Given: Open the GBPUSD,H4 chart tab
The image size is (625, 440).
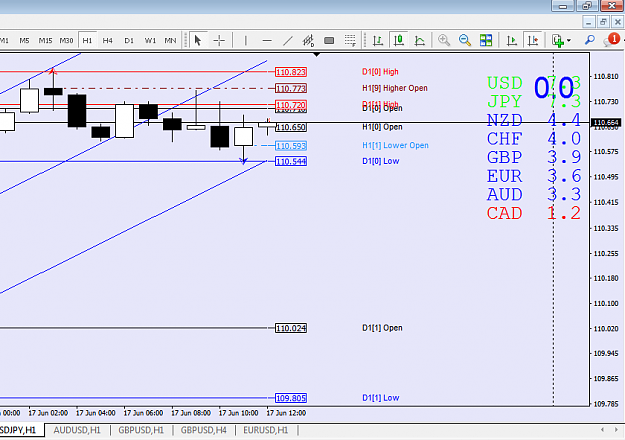Looking at the screenshot, I should 204,430.
